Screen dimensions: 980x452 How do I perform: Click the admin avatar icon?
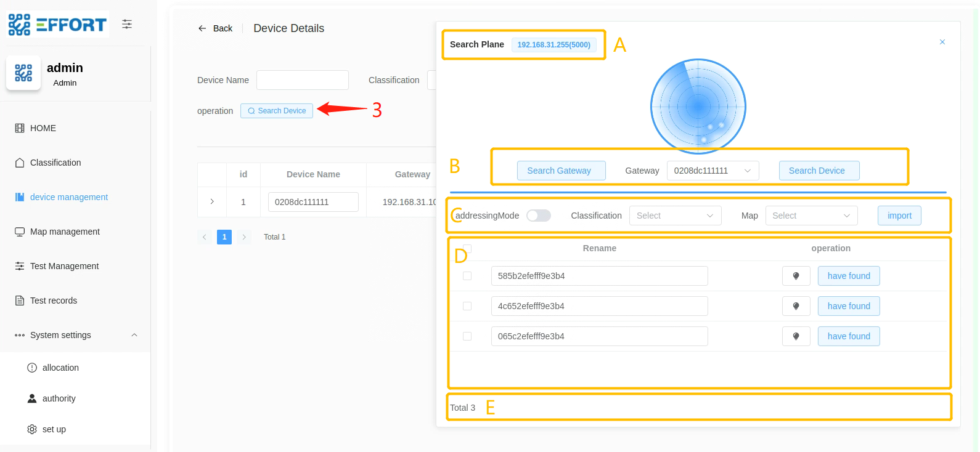coord(23,73)
